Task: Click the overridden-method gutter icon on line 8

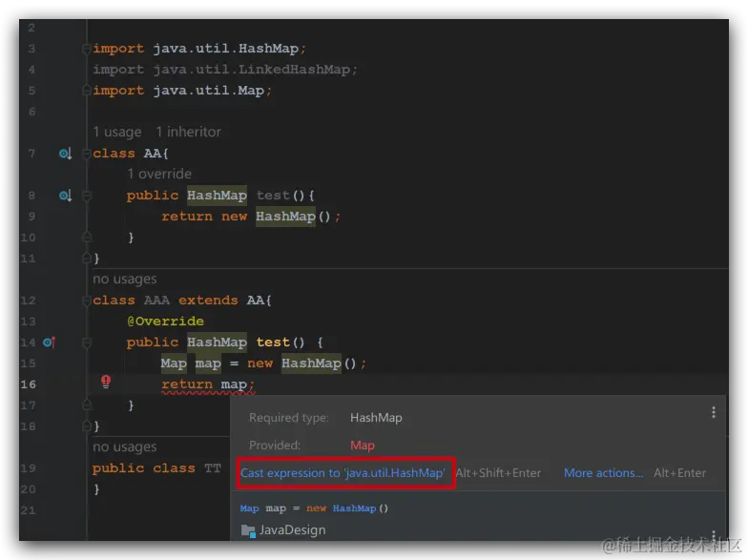Action: [x=65, y=195]
